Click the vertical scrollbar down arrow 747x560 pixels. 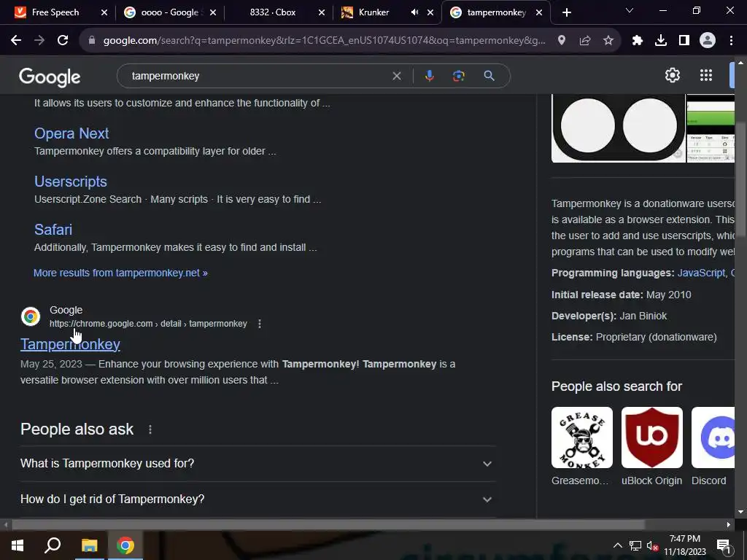coord(740,513)
